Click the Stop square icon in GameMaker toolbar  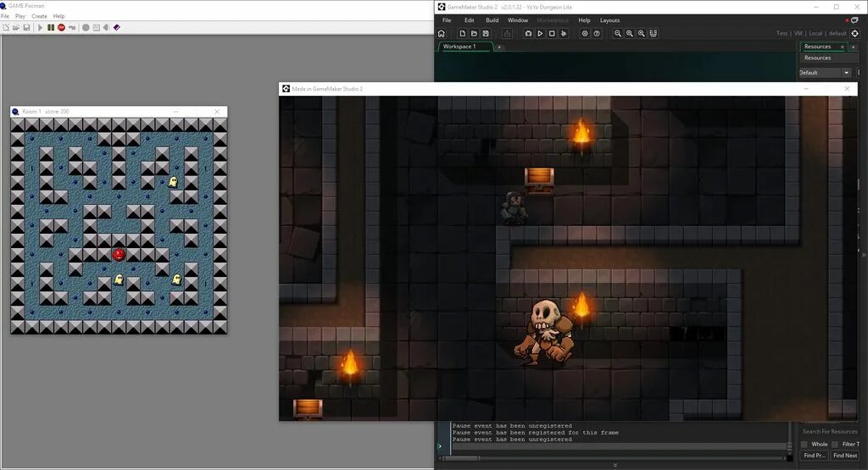pos(552,33)
